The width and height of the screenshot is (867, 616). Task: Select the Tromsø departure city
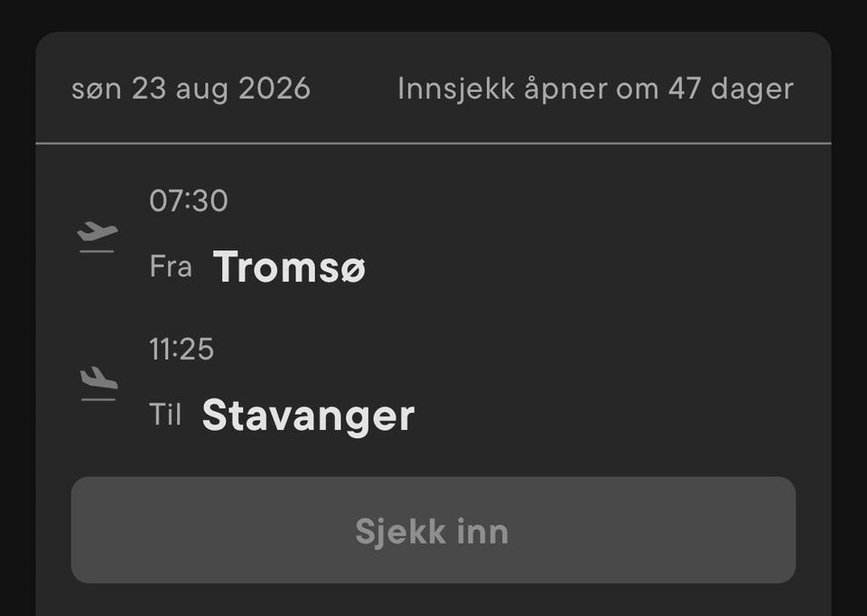(x=289, y=267)
